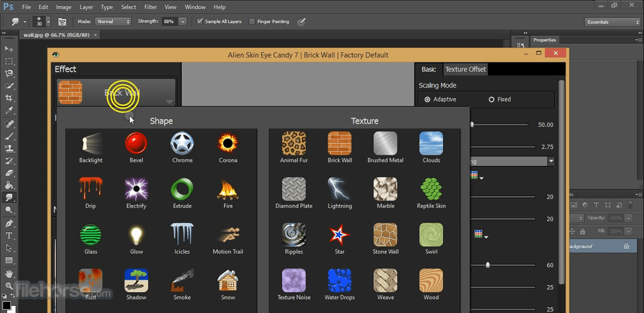Select the Type tool in Photoshop toolbar

9,235
